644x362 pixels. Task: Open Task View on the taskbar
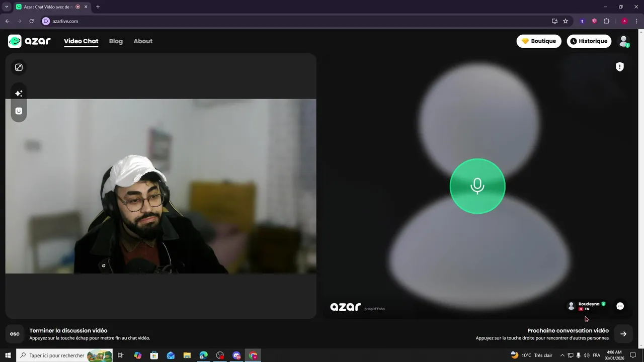121,355
